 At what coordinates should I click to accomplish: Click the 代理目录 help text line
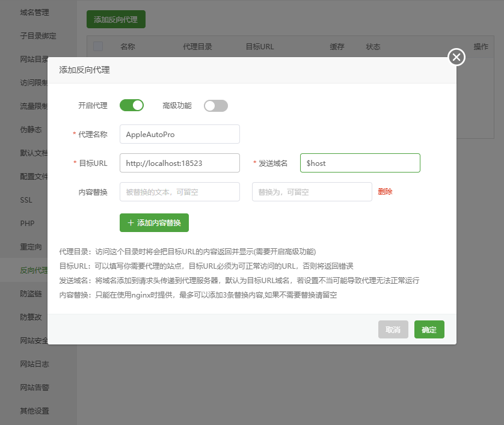click(x=188, y=251)
